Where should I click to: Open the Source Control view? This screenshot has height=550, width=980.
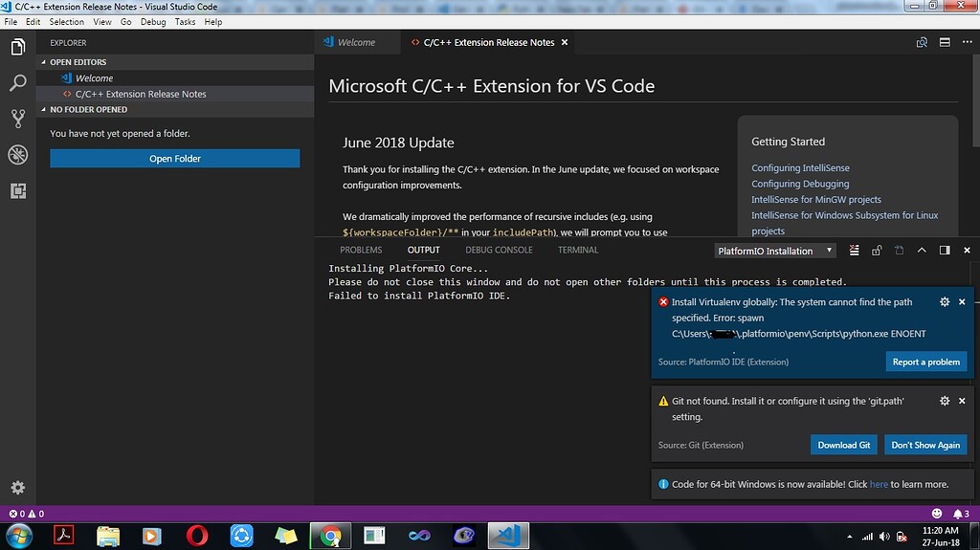[18, 118]
